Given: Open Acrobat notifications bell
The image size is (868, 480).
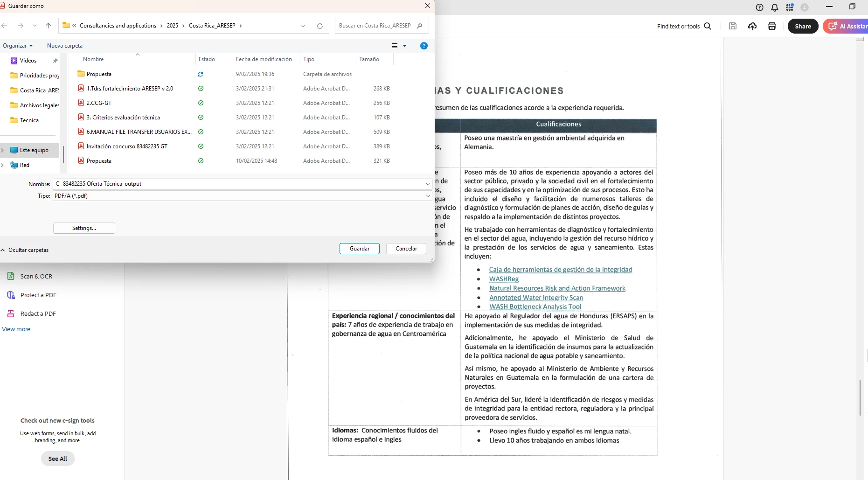Looking at the screenshot, I should pyautogui.click(x=775, y=7).
